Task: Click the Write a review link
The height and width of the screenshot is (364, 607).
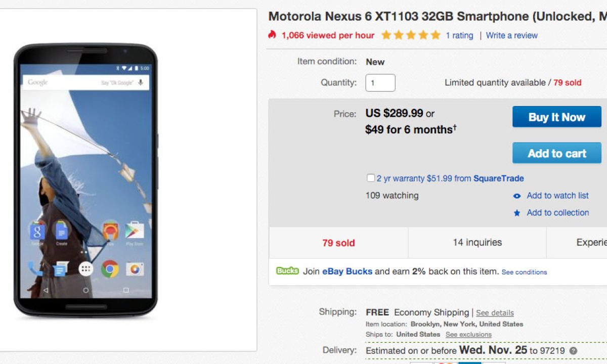Action: 512,35
